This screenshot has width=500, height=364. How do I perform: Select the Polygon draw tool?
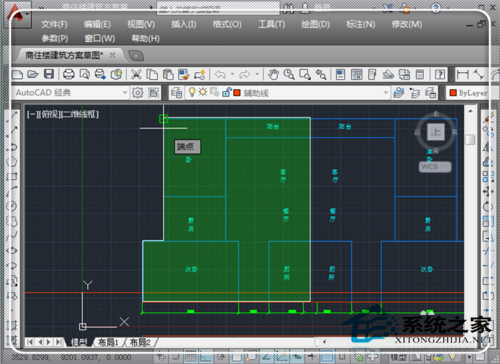[x=12, y=162]
